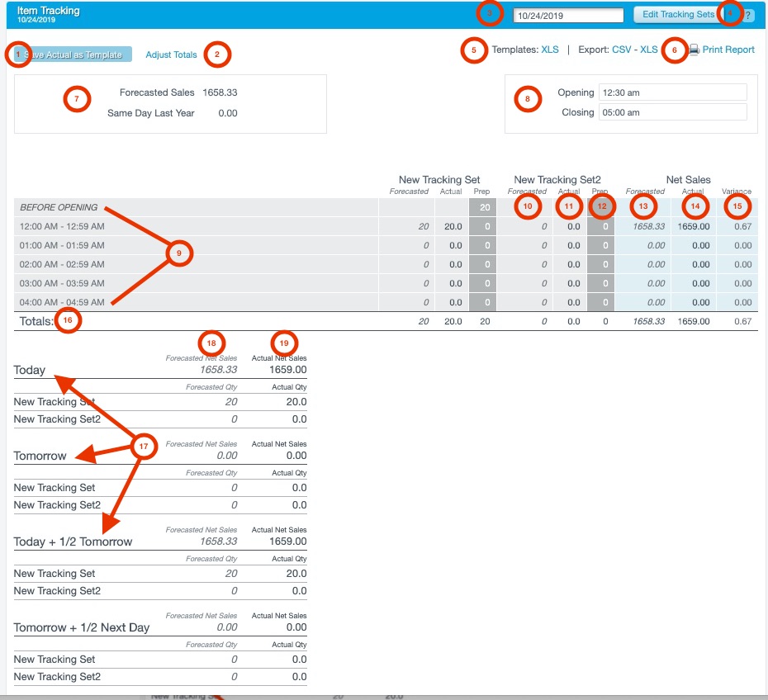This screenshot has width=768, height=700.
Task: Click Tomorrow's Actual Net Sales 0.00
Action: (296, 455)
